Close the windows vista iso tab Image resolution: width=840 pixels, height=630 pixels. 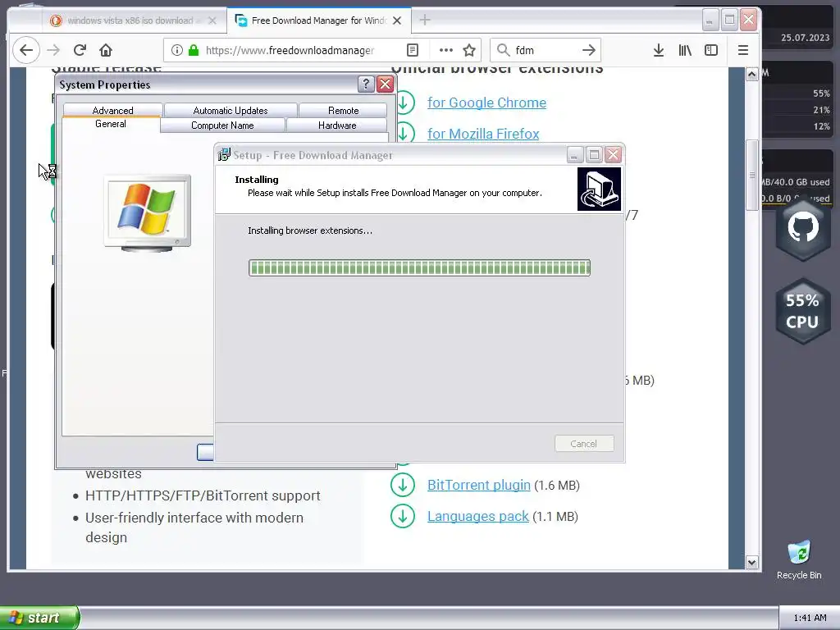point(212,21)
